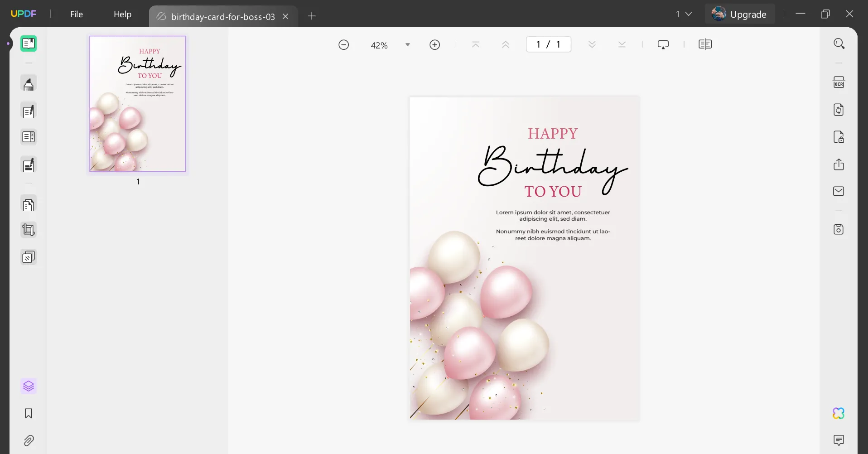Click the birthday card document page

[x=525, y=258]
